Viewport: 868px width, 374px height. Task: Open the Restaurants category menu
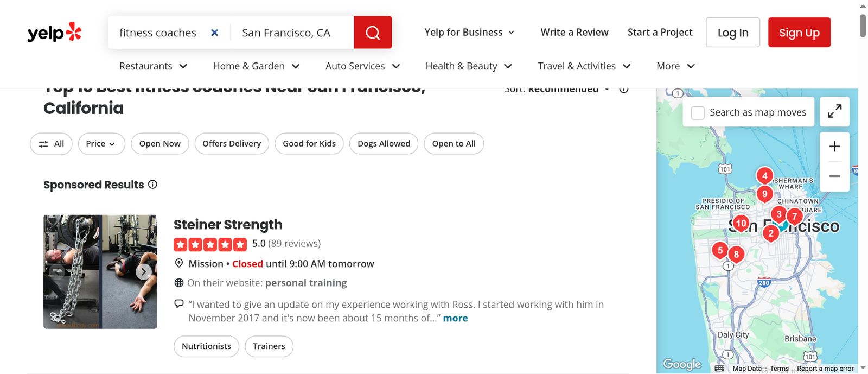[x=153, y=66]
